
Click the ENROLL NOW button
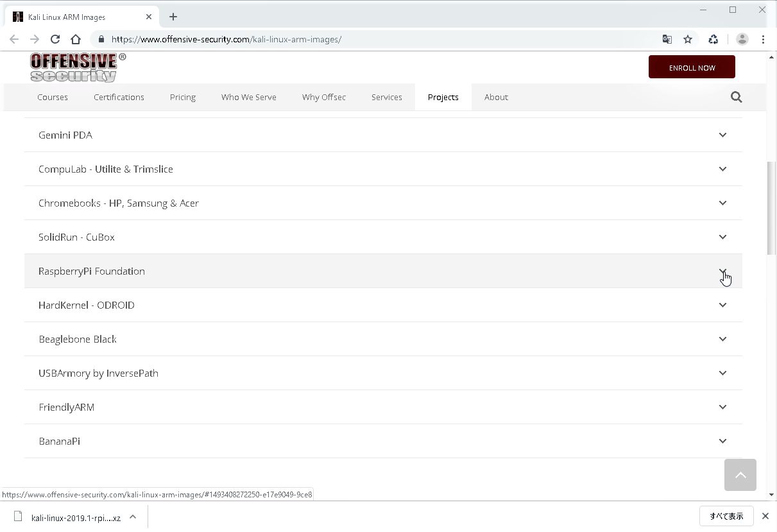(x=692, y=67)
